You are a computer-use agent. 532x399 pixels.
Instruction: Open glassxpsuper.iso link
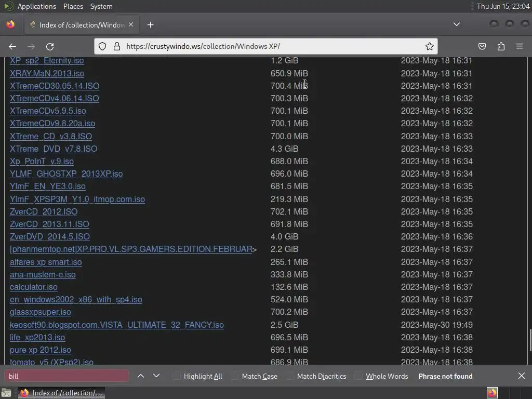(41, 312)
